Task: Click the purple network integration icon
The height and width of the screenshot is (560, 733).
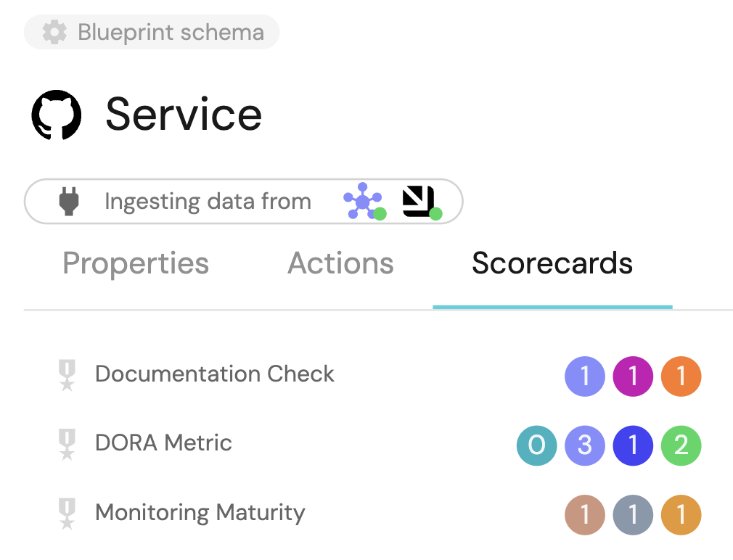Action: [x=363, y=201]
